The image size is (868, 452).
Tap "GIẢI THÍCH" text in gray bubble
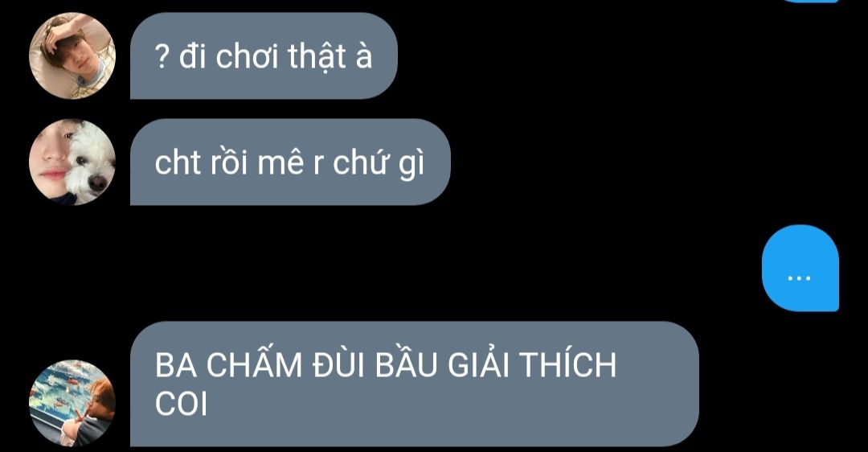pyautogui.click(x=532, y=364)
